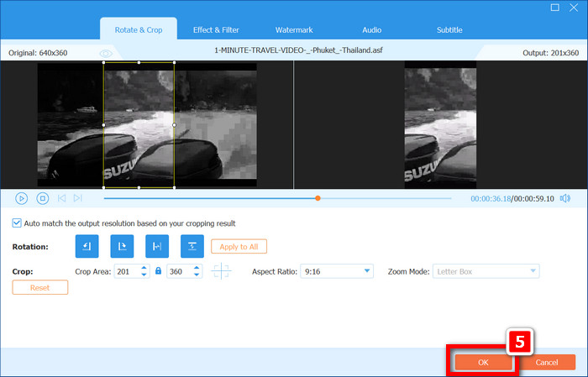
Task: Open the Subtitle tab
Action: [x=449, y=30]
